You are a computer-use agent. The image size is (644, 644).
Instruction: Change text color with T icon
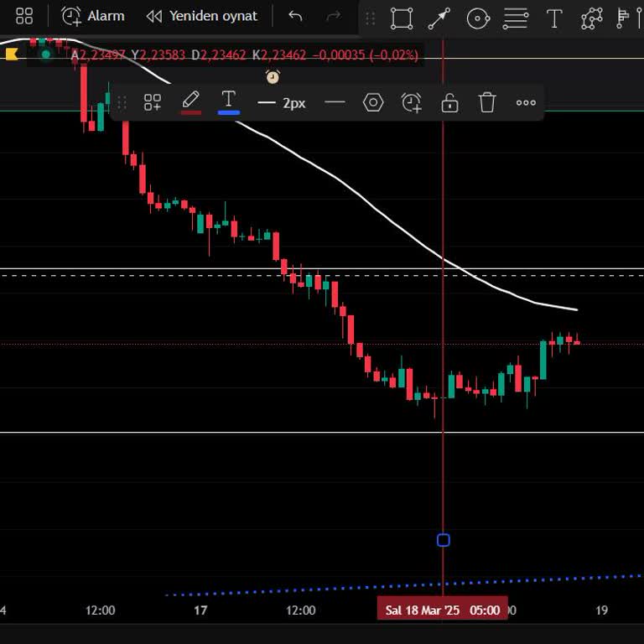[x=229, y=102]
